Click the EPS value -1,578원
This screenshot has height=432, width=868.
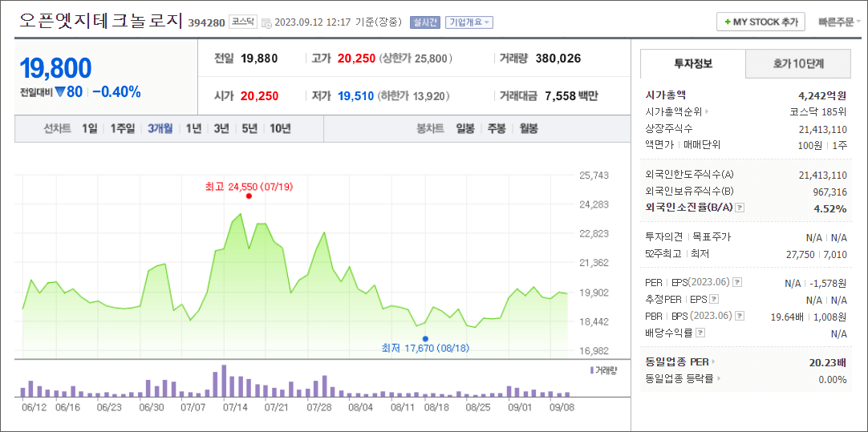pyautogui.click(x=827, y=283)
